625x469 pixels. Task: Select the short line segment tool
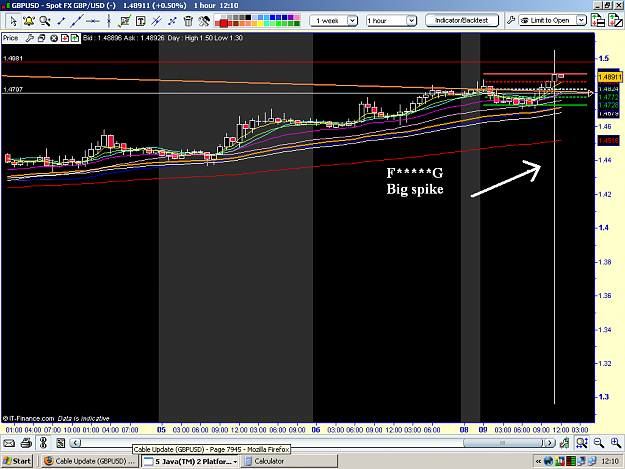[x=61, y=21]
